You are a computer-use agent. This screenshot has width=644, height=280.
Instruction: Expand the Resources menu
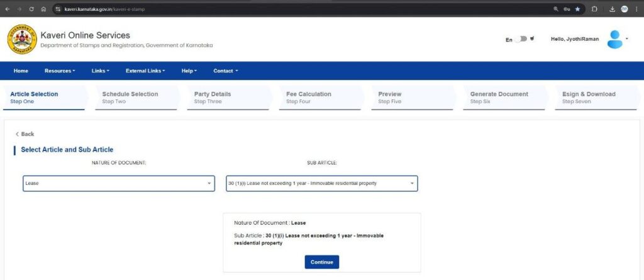coord(60,70)
